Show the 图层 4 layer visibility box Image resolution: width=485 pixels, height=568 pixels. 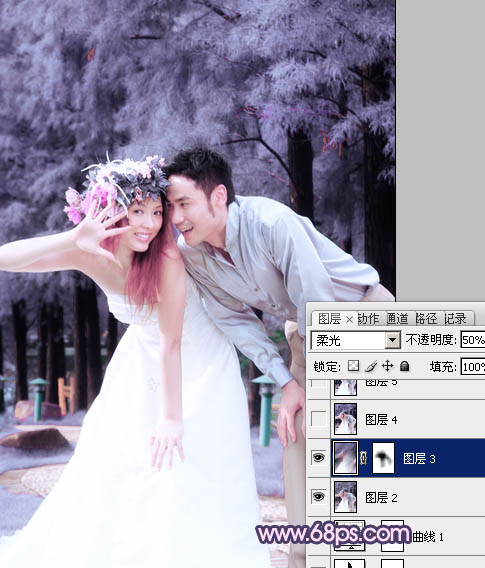coord(318,419)
